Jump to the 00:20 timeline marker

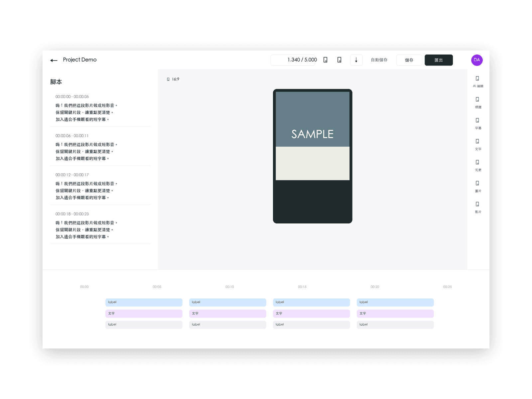(x=375, y=287)
